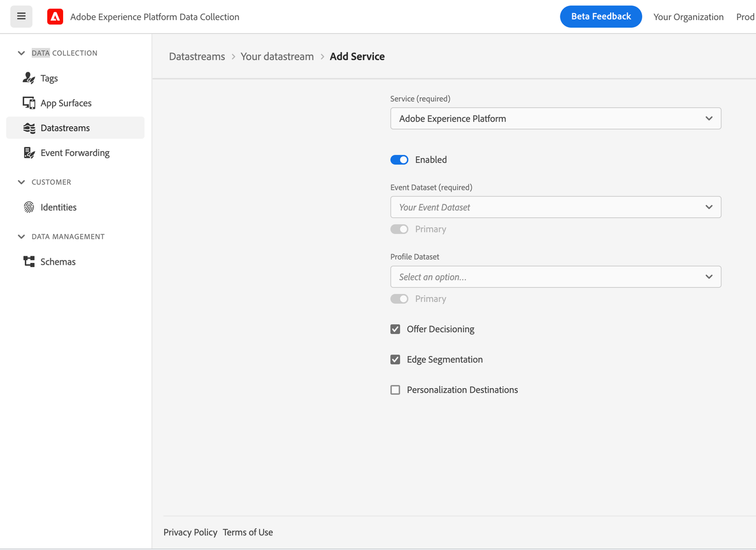Open the Privacy Policy link
756x550 pixels.
[190, 532]
